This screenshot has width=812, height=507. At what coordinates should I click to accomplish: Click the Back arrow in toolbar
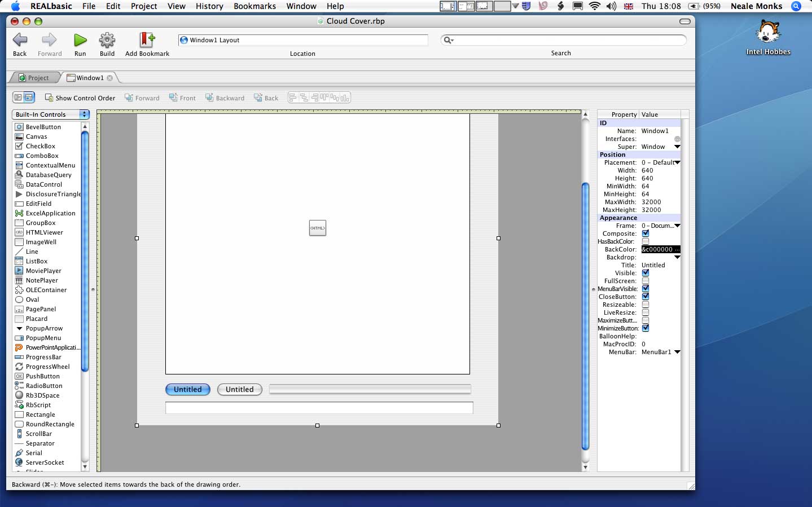(20, 40)
